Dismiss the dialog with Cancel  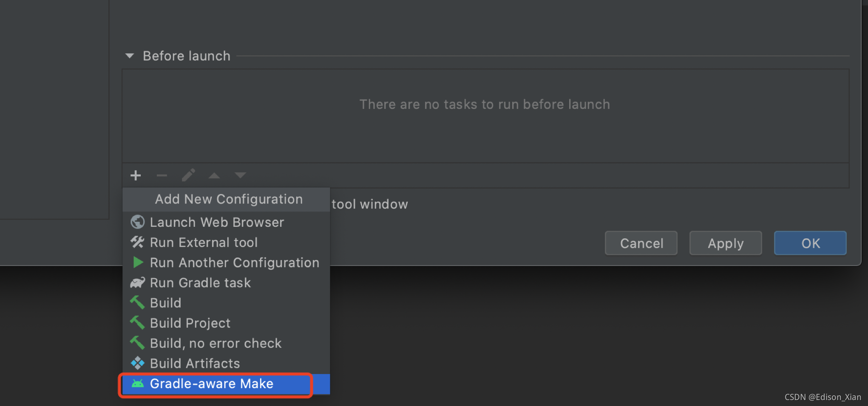pos(641,243)
